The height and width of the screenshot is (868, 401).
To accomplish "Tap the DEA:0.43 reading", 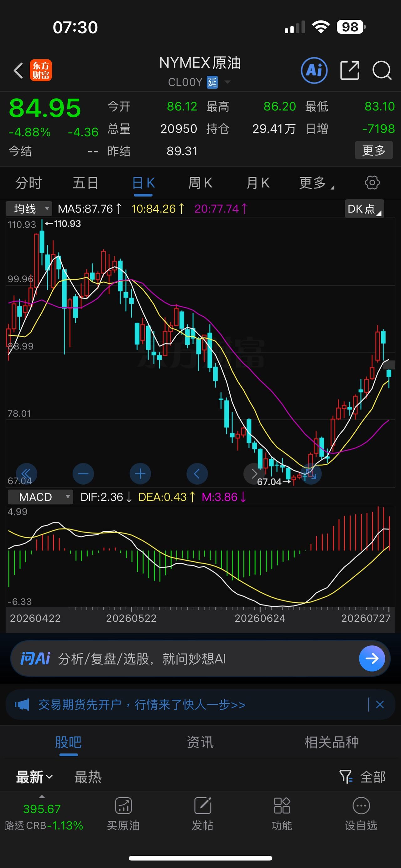I will [167, 497].
